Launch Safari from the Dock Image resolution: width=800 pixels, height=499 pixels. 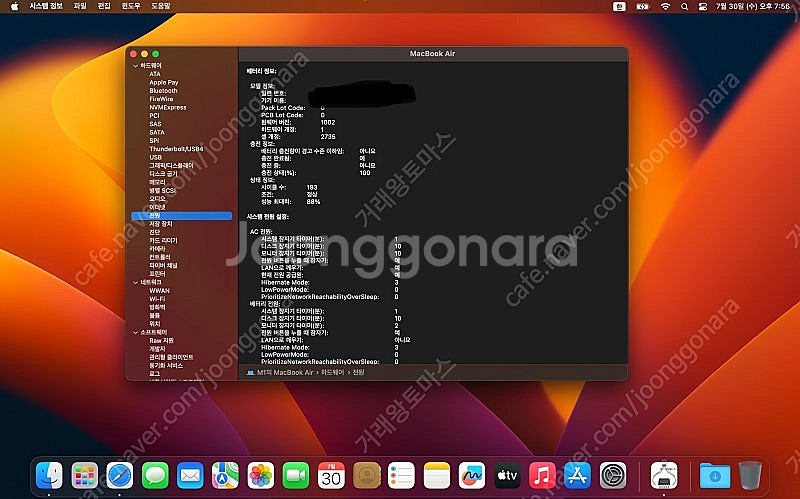(x=120, y=476)
